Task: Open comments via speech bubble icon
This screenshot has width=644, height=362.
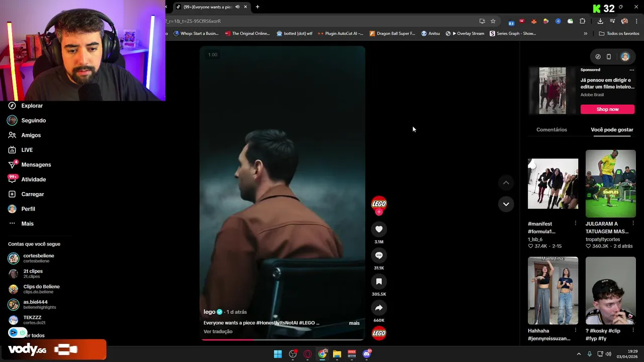Action: pos(379,255)
